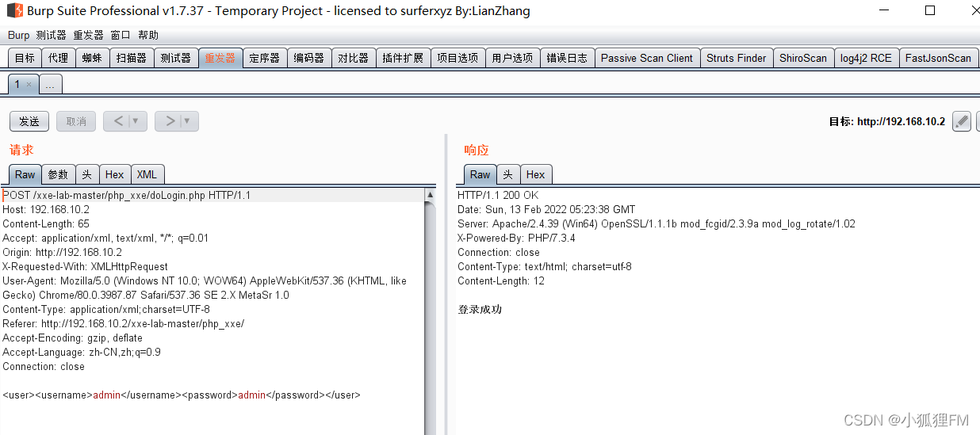The height and width of the screenshot is (435, 980).
Task: Open the FastJsonScan tab
Action: point(939,58)
